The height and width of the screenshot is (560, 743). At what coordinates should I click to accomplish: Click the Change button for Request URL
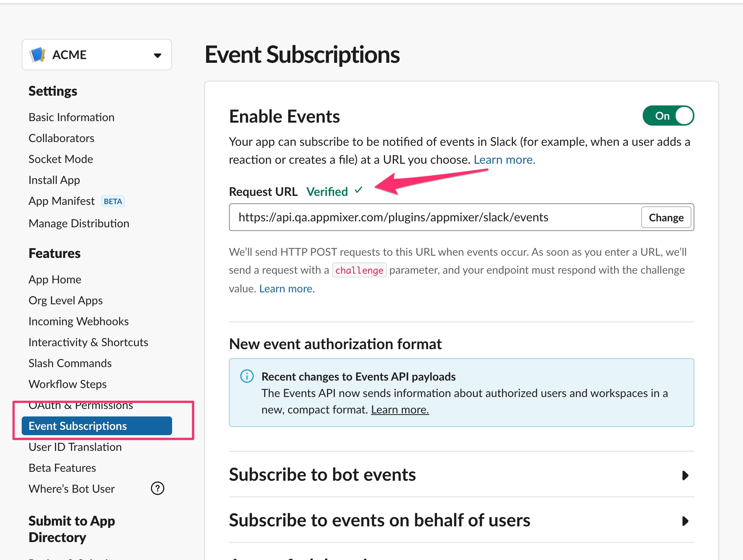click(x=666, y=218)
